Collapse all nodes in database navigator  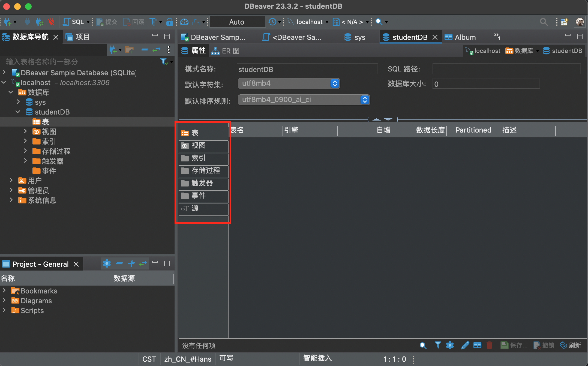coord(145,50)
